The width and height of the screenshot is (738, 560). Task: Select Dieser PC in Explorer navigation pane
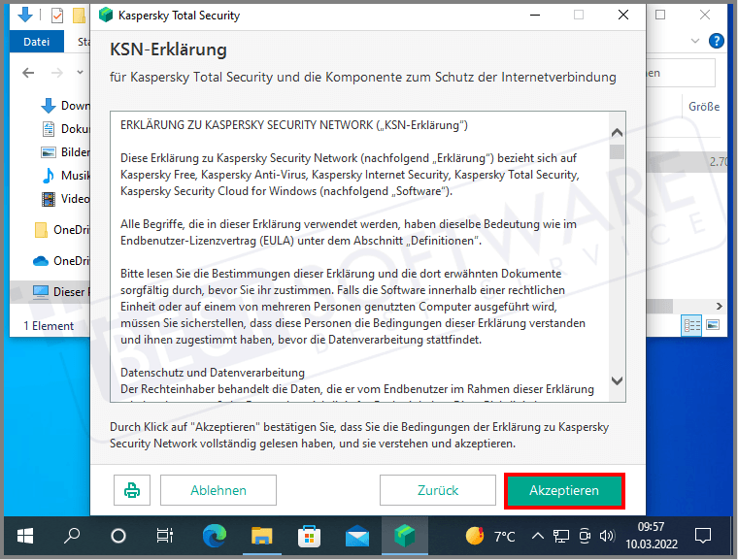(50, 292)
